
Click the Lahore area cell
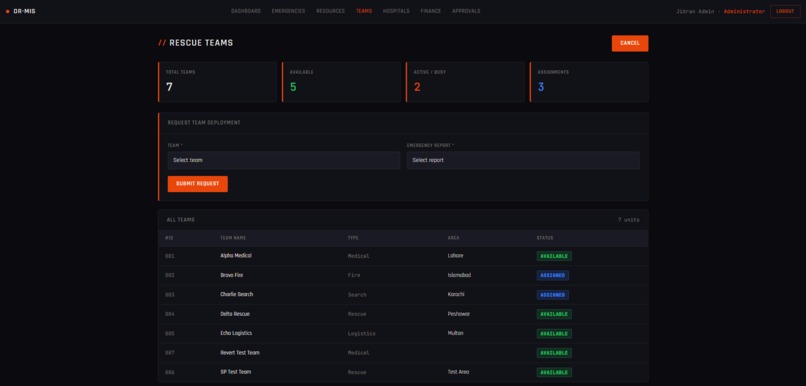[455, 255]
